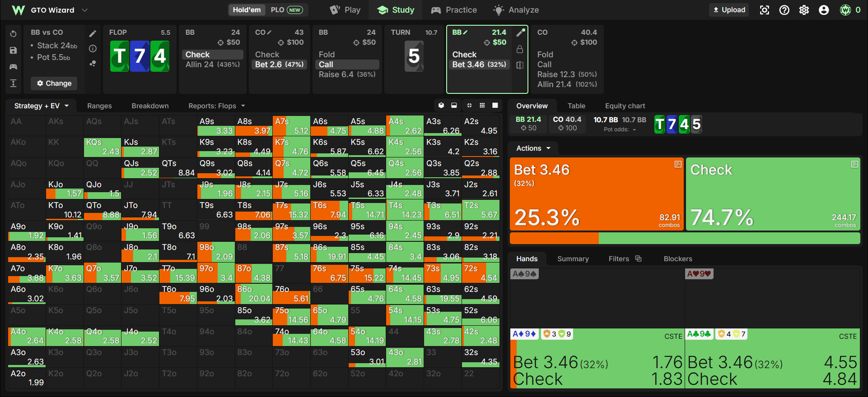Open the user account profile icon

[824, 10]
